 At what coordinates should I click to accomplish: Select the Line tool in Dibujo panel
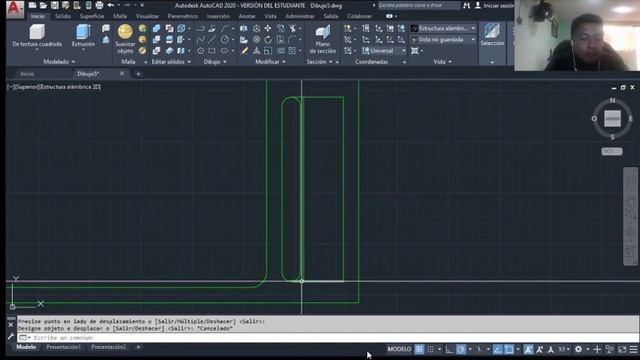(x=212, y=40)
